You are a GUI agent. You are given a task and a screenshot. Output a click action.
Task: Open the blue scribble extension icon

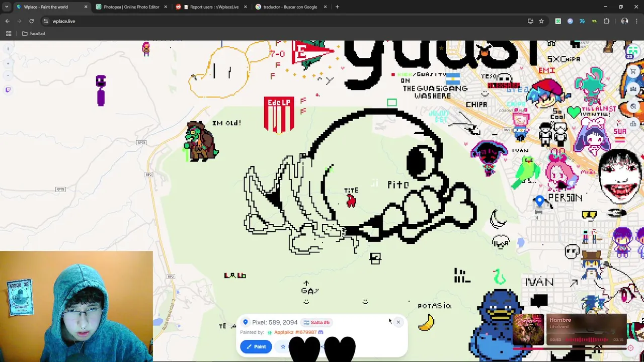pos(582,21)
